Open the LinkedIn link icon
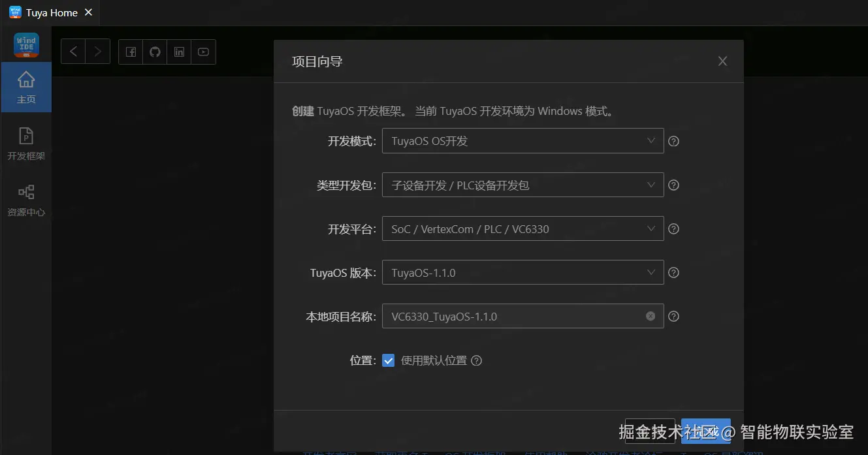The width and height of the screenshot is (868, 455). pos(179,52)
